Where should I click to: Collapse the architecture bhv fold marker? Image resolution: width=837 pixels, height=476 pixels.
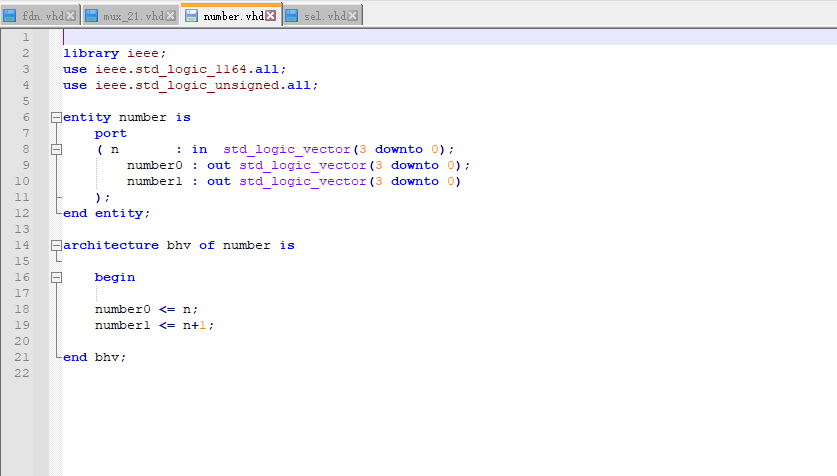(56, 245)
